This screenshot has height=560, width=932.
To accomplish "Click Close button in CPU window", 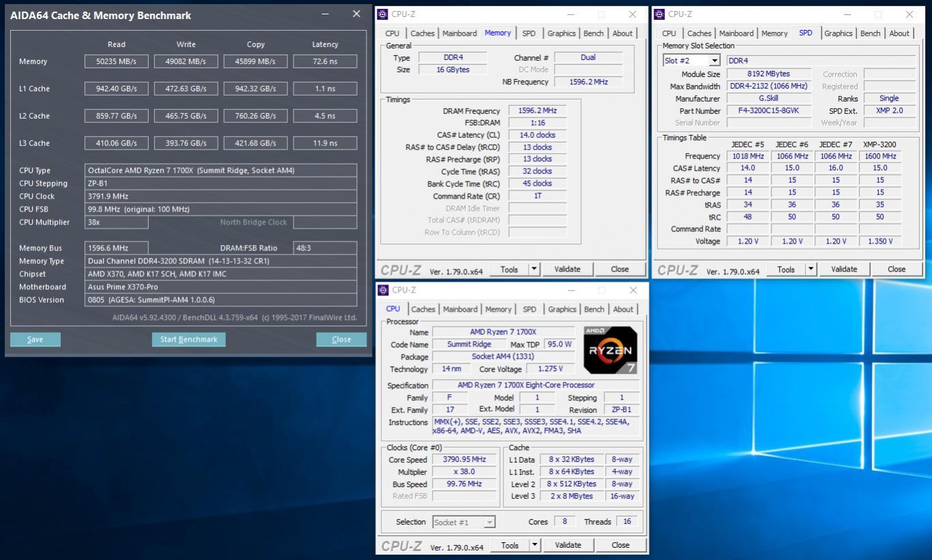I will pyautogui.click(x=620, y=545).
